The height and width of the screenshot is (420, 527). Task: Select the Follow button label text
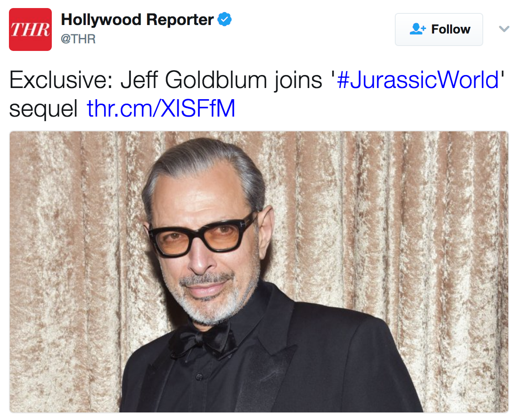tap(451, 29)
